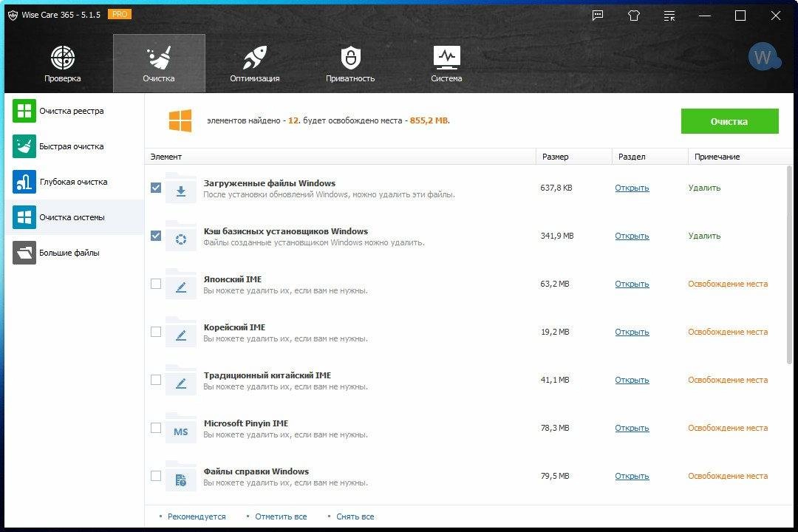
Task: Check the Microsoft Pinyin IME checkbox
Action: point(156,428)
